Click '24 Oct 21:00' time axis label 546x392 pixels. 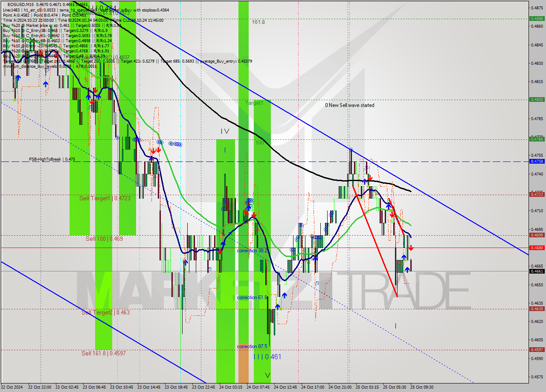340,387
